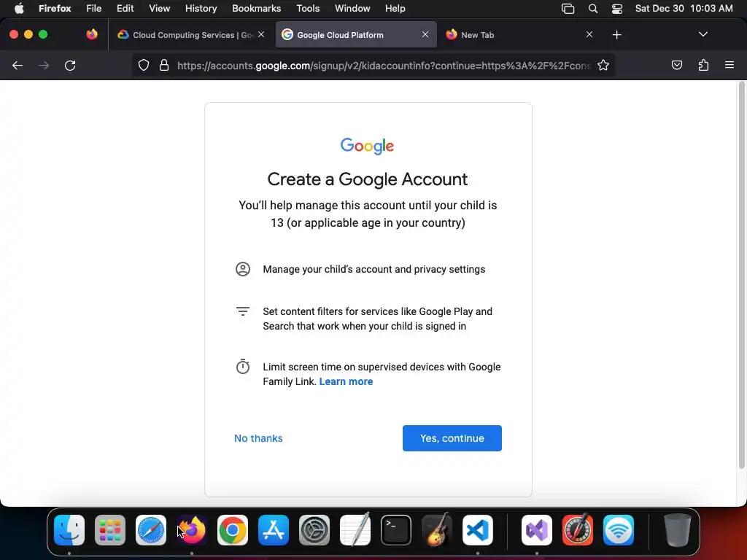Image resolution: width=747 pixels, height=560 pixels.
Task: Launch Terminal from the Dock
Action: (396, 530)
